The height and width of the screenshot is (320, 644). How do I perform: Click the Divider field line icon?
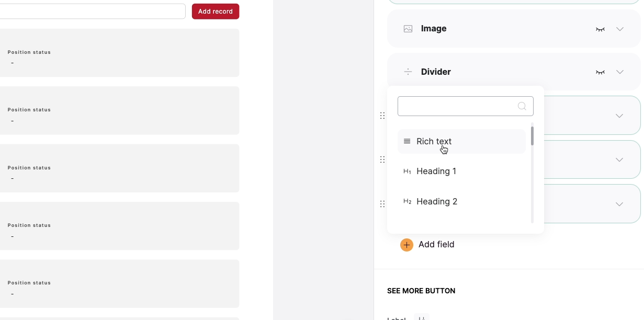(x=408, y=72)
